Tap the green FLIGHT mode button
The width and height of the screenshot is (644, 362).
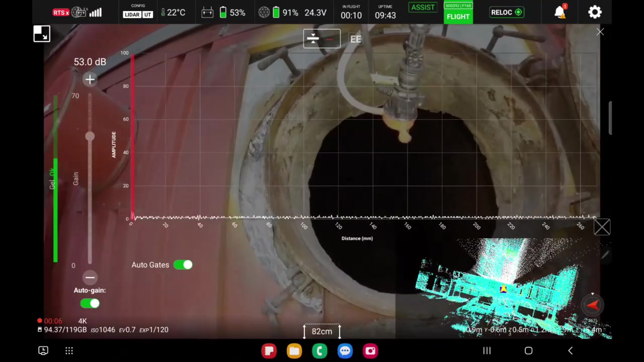coord(458,17)
